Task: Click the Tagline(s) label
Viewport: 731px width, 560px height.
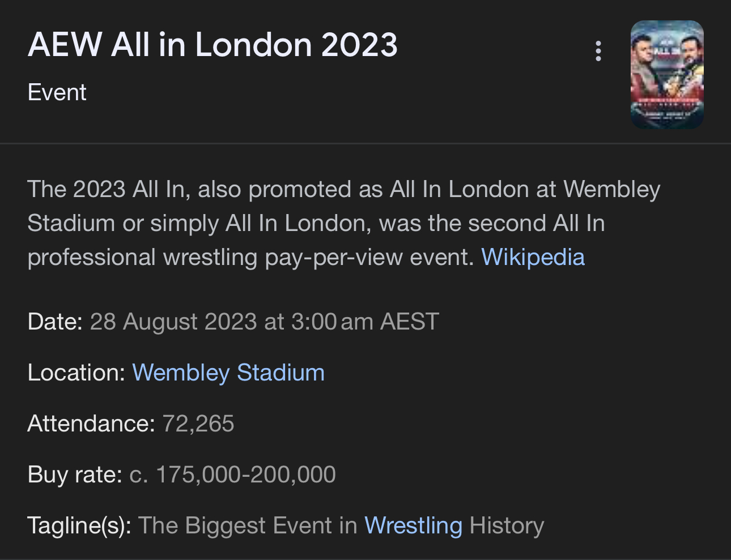Action: pyautogui.click(x=79, y=525)
